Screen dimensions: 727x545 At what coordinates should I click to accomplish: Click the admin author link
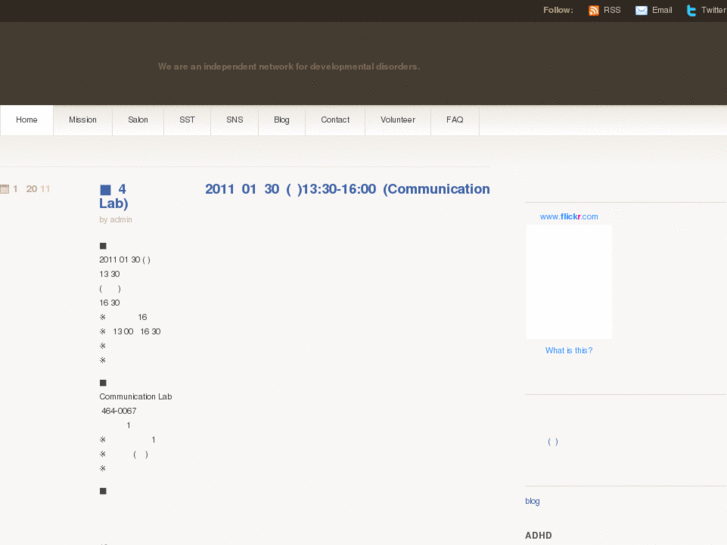[121, 219]
